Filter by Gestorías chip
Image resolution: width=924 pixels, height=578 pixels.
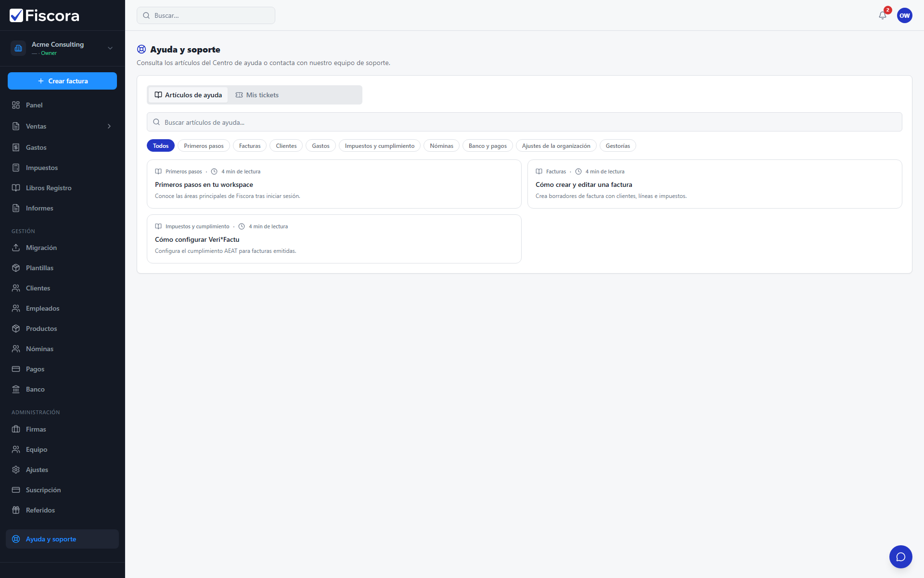point(617,146)
